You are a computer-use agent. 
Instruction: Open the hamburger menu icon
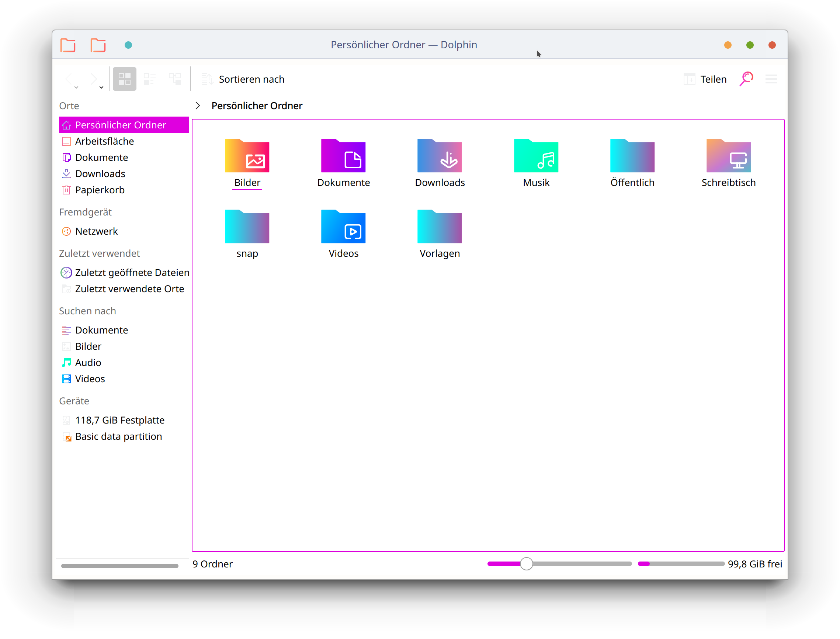click(x=771, y=79)
